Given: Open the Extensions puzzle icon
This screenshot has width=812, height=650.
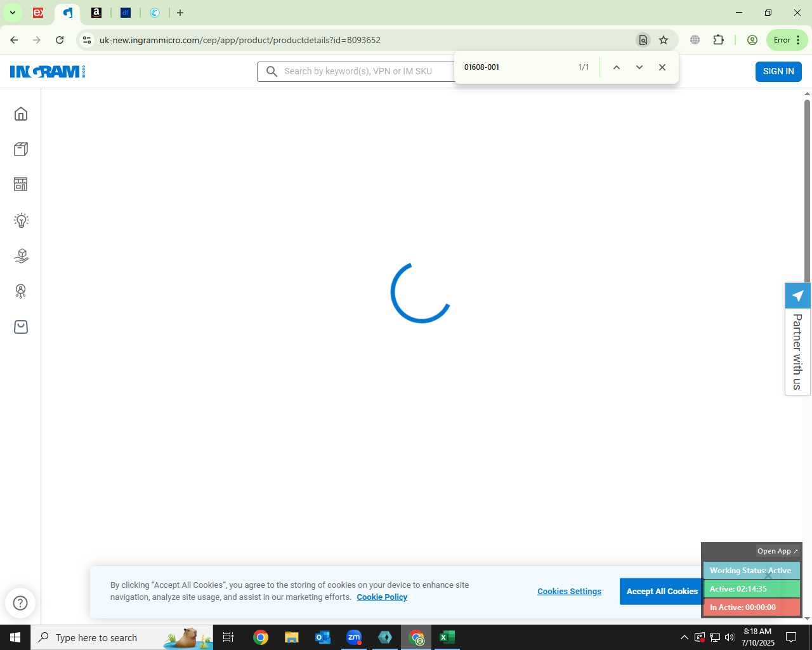Looking at the screenshot, I should 718,40.
